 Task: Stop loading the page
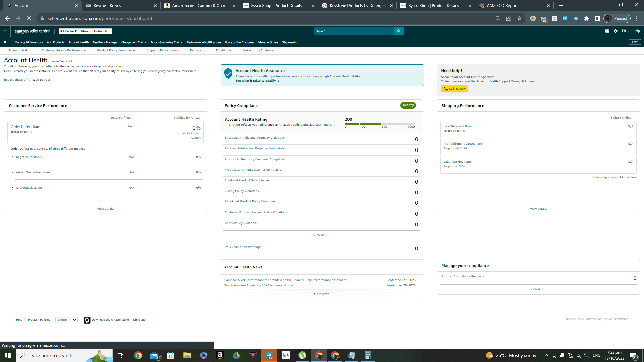(29, 18)
